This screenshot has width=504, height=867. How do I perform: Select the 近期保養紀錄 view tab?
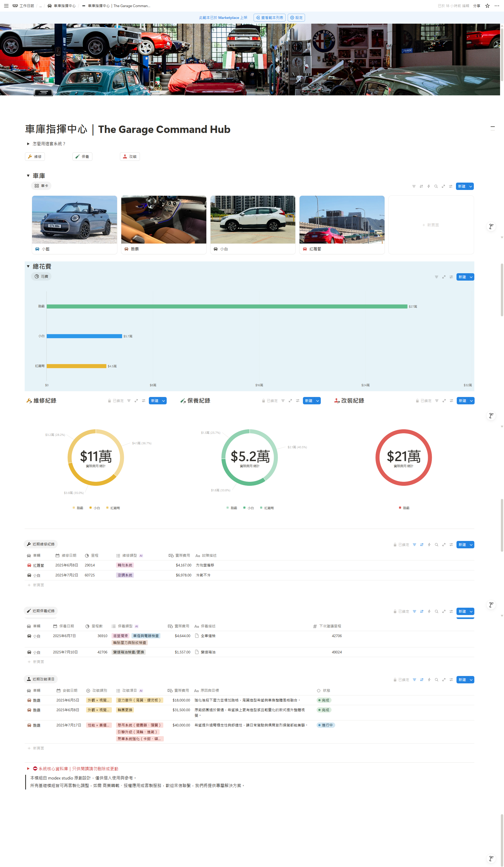pos(41,611)
